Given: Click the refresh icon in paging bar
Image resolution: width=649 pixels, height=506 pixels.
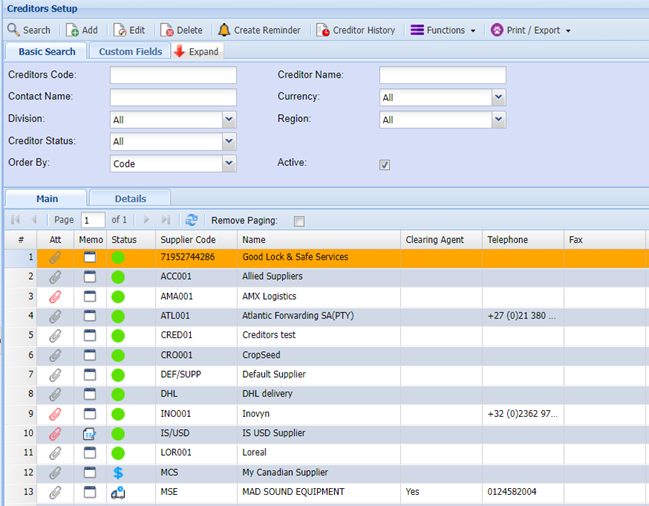Looking at the screenshot, I should coord(192,220).
